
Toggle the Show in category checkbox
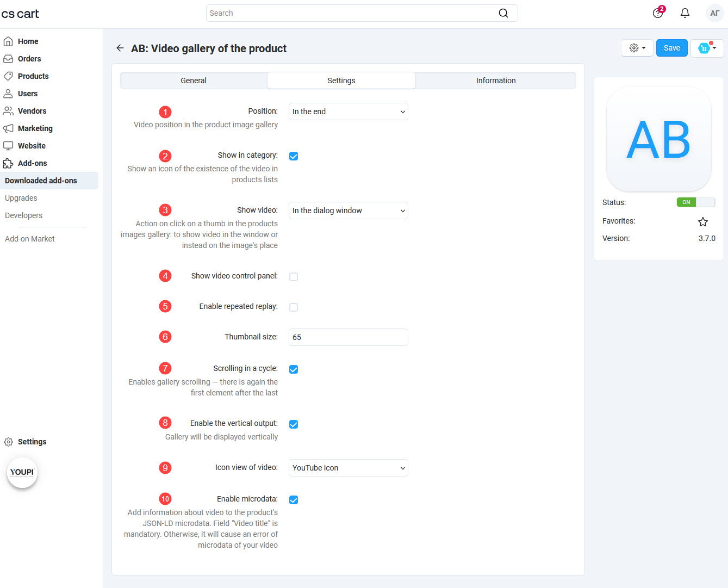pyautogui.click(x=294, y=156)
